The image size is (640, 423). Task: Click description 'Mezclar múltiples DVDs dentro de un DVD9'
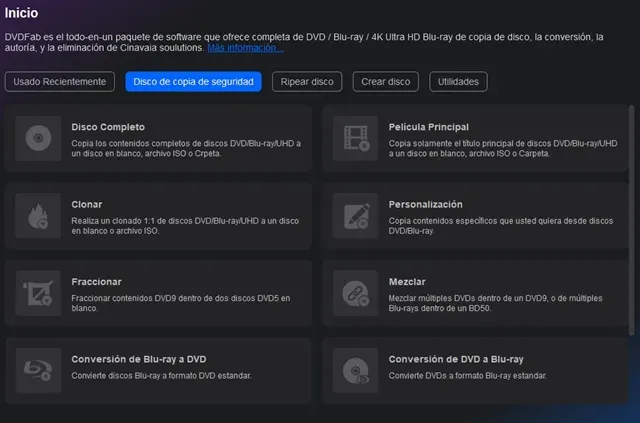click(496, 303)
